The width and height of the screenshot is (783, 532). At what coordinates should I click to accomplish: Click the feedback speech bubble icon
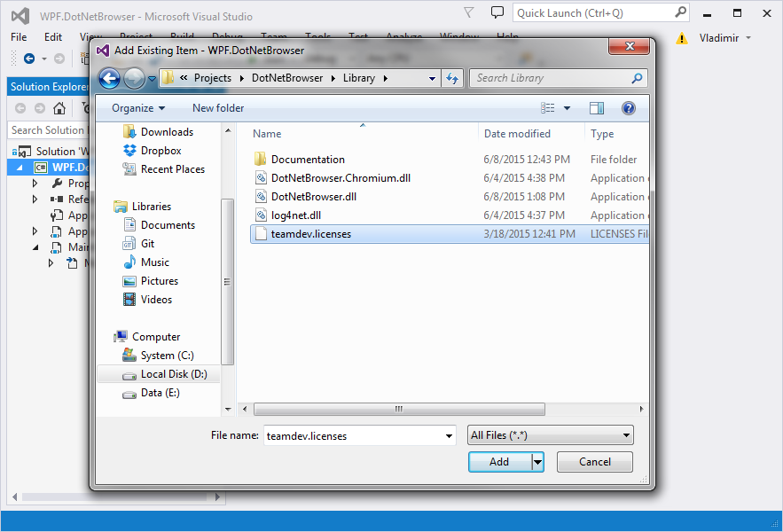(497, 12)
